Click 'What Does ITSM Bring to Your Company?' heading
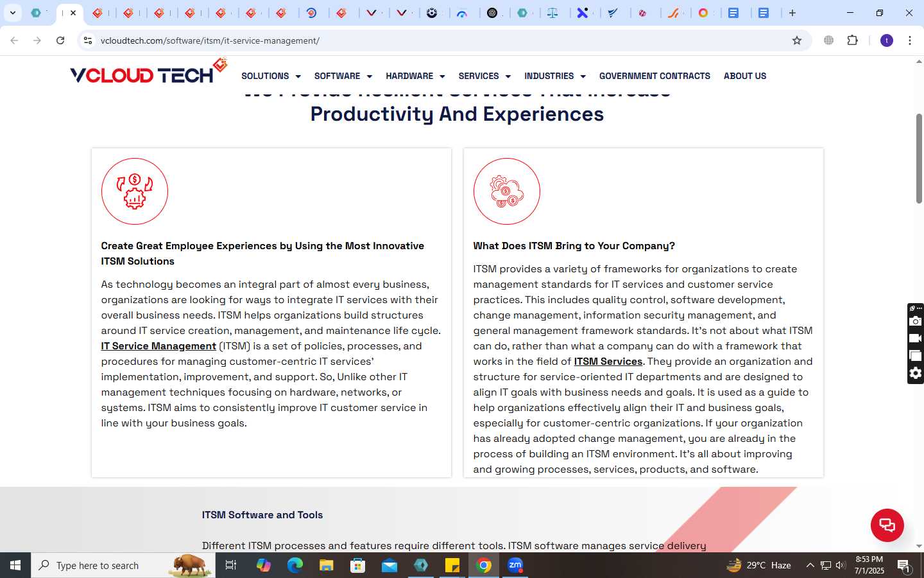This screenshot has width=924, height=578. [574, 246]
